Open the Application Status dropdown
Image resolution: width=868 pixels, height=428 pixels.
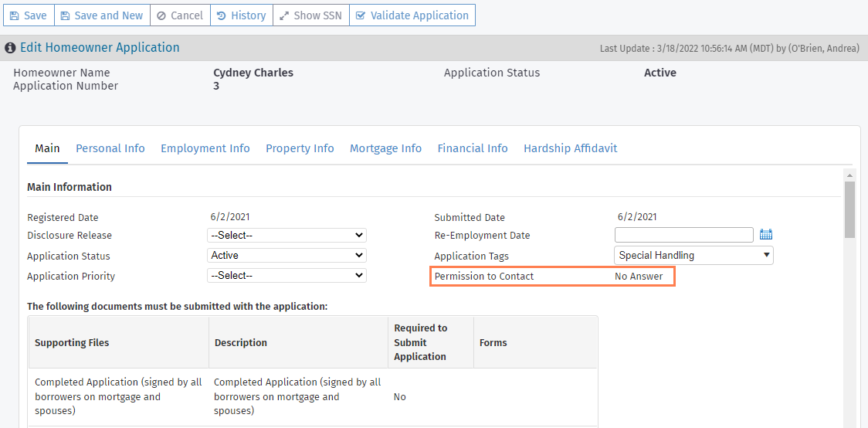click(x=287, y=255)
